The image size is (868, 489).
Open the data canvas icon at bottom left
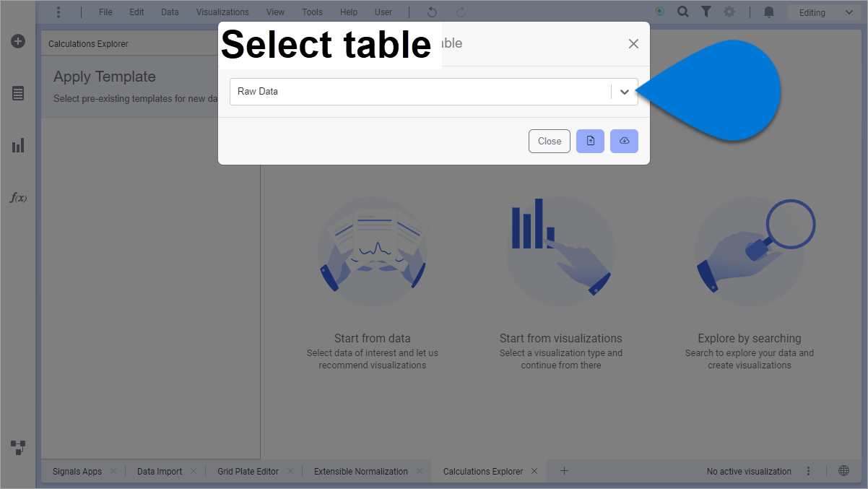18,447
